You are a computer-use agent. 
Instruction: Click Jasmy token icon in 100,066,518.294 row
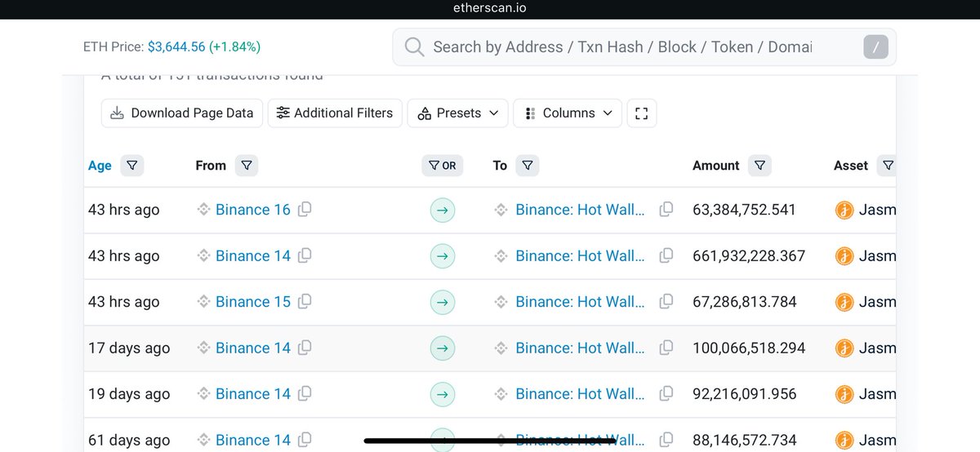(844, 348)
